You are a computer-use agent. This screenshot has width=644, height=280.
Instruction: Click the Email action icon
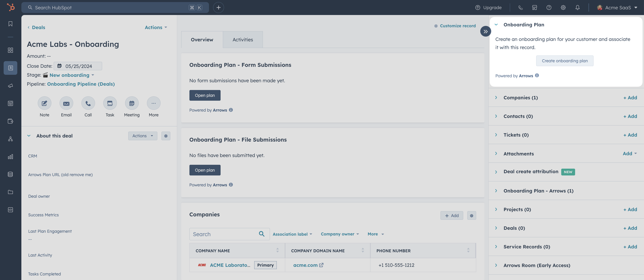[x=66, y=103]
